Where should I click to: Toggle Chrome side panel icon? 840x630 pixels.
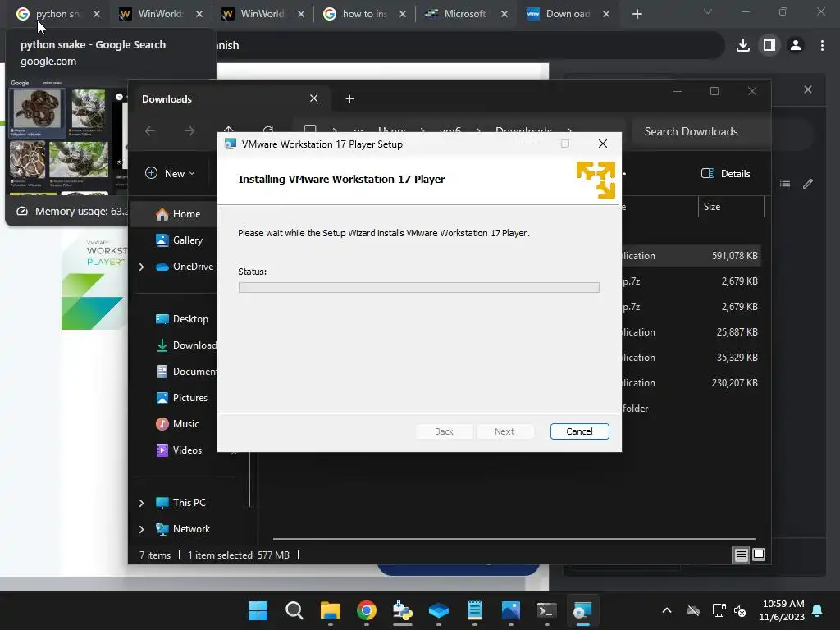[x=769, y=46]
